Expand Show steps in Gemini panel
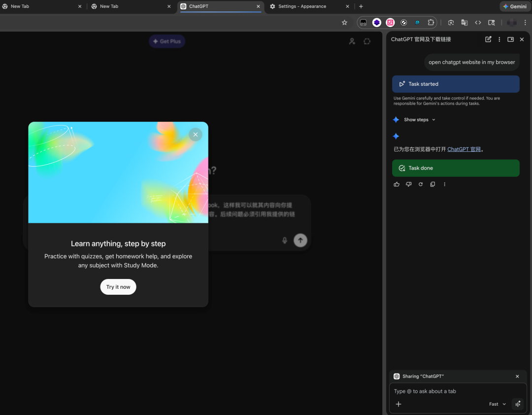Screen dimensions: 532x415 419,120
